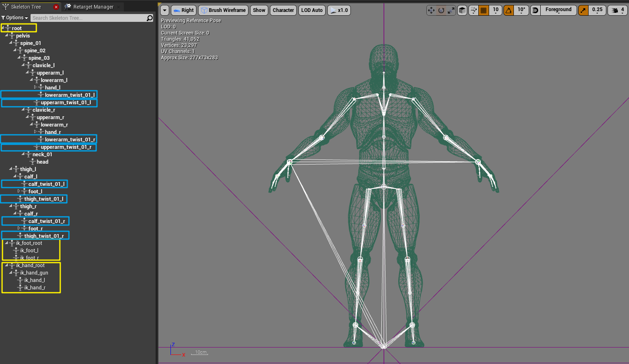Open LOD Auto menu

point(312,10)
